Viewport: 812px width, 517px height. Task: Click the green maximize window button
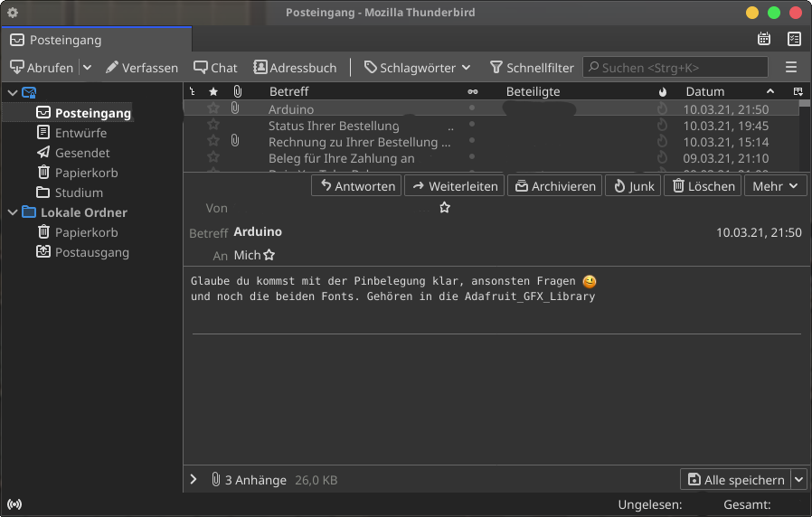(x=774, y=13)
